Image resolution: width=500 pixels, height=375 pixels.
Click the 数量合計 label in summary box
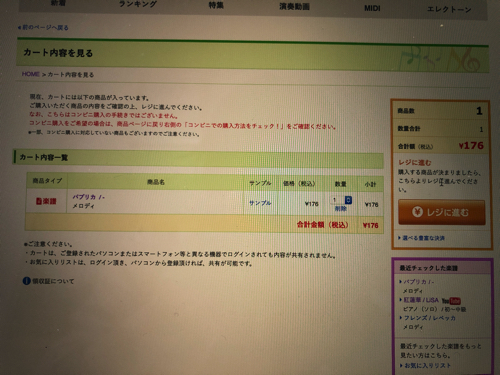click(x=409, y=128)
